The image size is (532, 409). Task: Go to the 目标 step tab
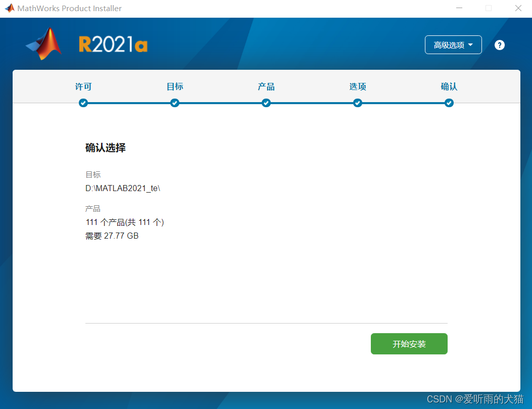click(x=175, y=86)
